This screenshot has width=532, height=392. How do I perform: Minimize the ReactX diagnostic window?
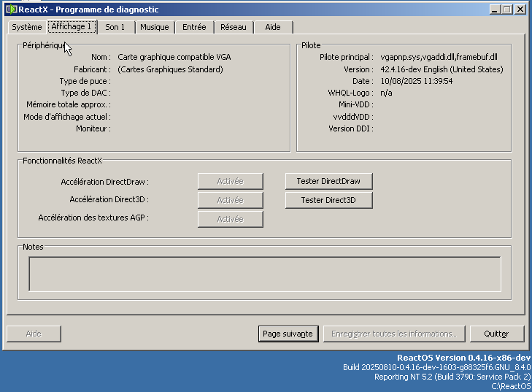pyautogui.click(x=495, y=9)
